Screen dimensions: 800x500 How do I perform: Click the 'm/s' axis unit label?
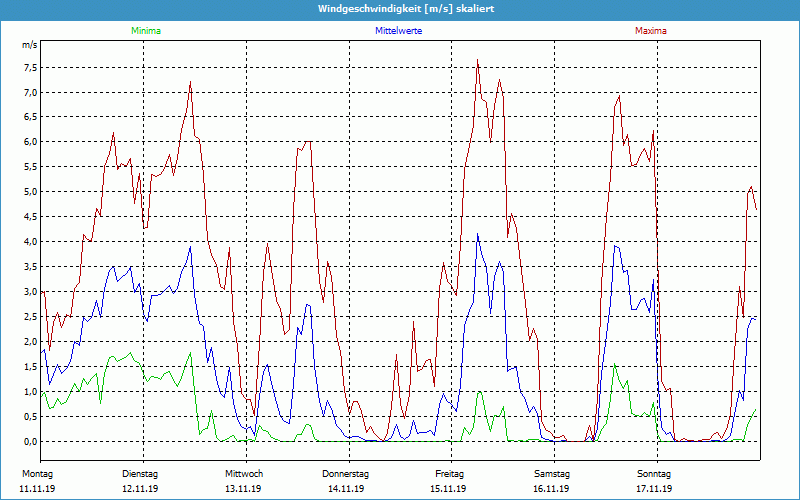click(29, 45)
